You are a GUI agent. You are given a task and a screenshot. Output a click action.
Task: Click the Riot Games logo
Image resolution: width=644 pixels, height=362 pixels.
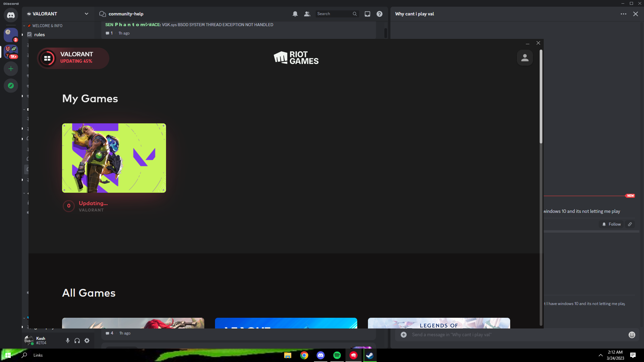[x=296, y=58]
